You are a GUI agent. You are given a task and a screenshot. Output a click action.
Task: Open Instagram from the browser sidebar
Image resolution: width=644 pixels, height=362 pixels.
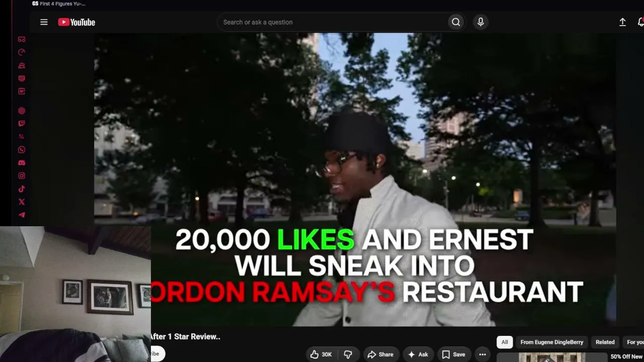click(x=22, y=176)
